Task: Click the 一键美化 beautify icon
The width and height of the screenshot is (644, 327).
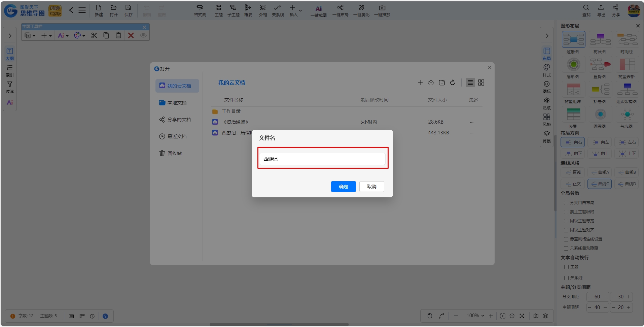Action: click(x=361, y=10)
